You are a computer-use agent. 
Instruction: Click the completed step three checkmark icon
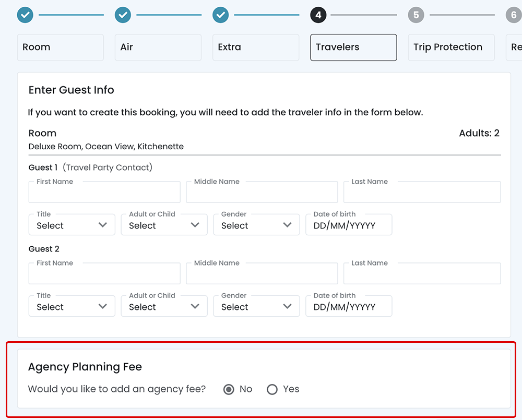[x=221, y=15]
